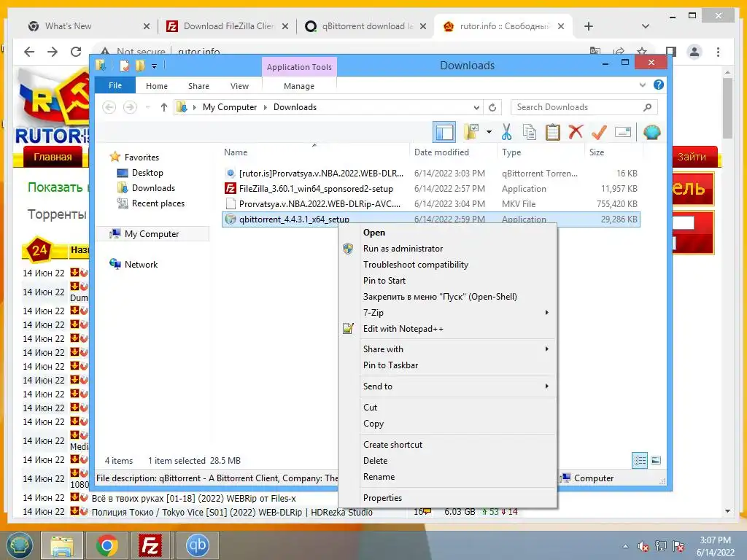
Task: Choose Properties at bottom of context menu
Action: pyautogui.click(x=448, y=497)
